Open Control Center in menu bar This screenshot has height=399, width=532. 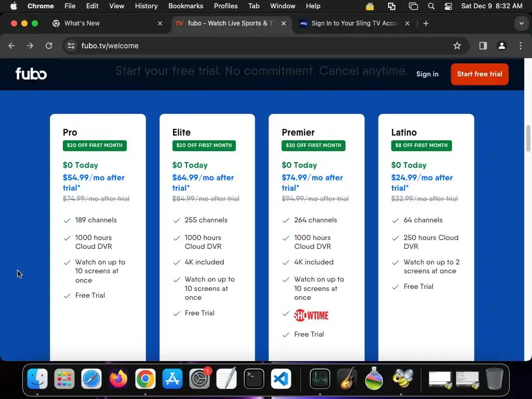pos(448,6)
